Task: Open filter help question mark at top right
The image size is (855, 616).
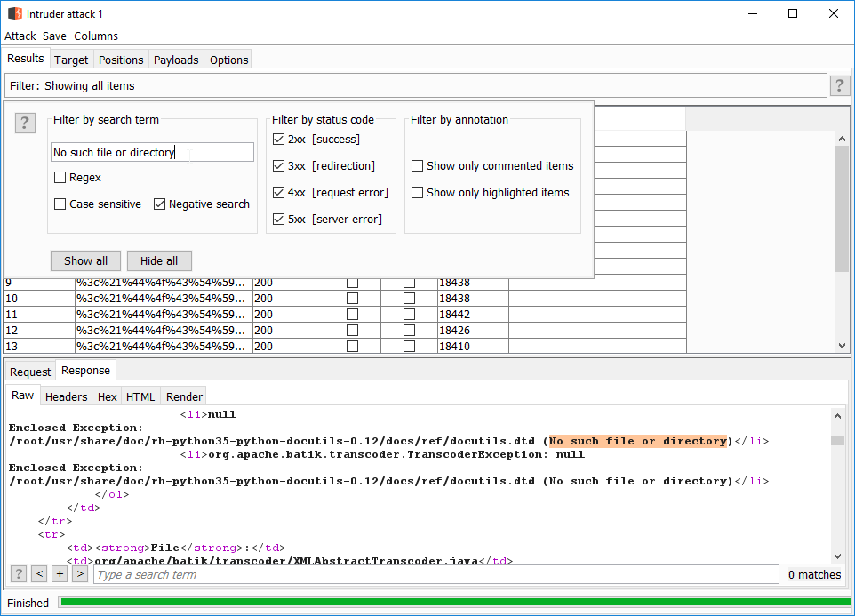Action: [x=839, y=85]
